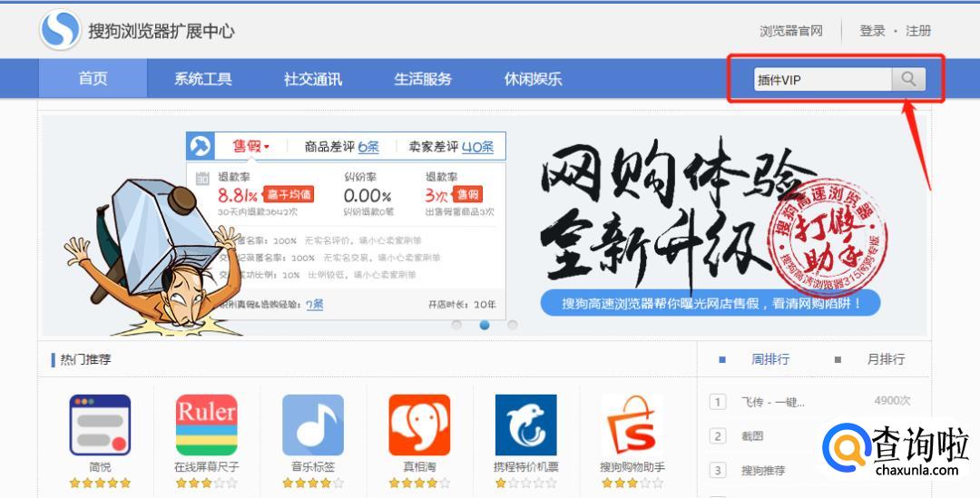Click the 注册 link
980x498 pixels.
pos(918,31)
